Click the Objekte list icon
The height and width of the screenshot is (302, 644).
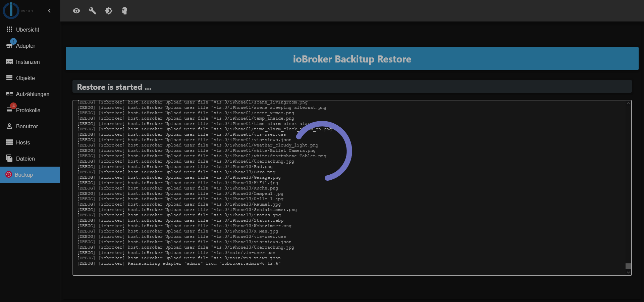tap(9, 78)
